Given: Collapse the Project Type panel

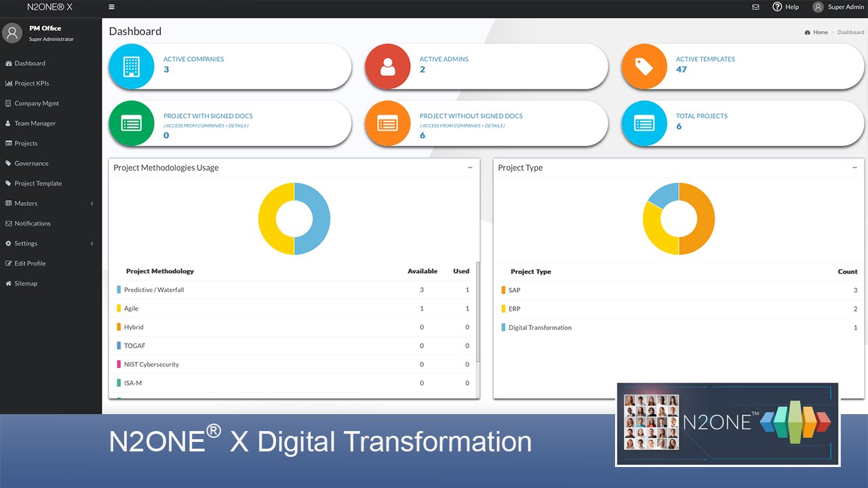Looking at the screenshot, I should click(x=854, y=167).
